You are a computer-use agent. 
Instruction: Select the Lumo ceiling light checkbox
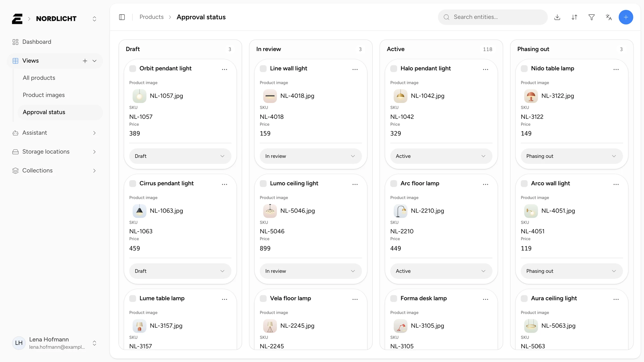point(263,183)
